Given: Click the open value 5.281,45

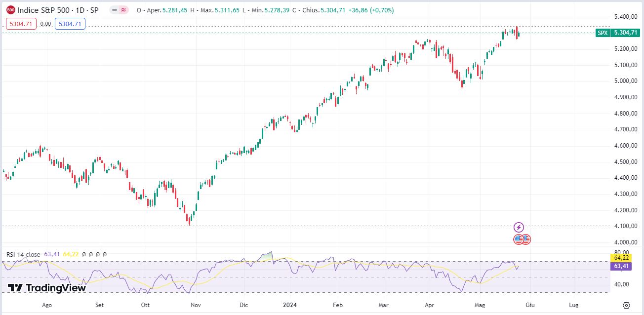Looking at the screenshot, I should tap(176, 10).
